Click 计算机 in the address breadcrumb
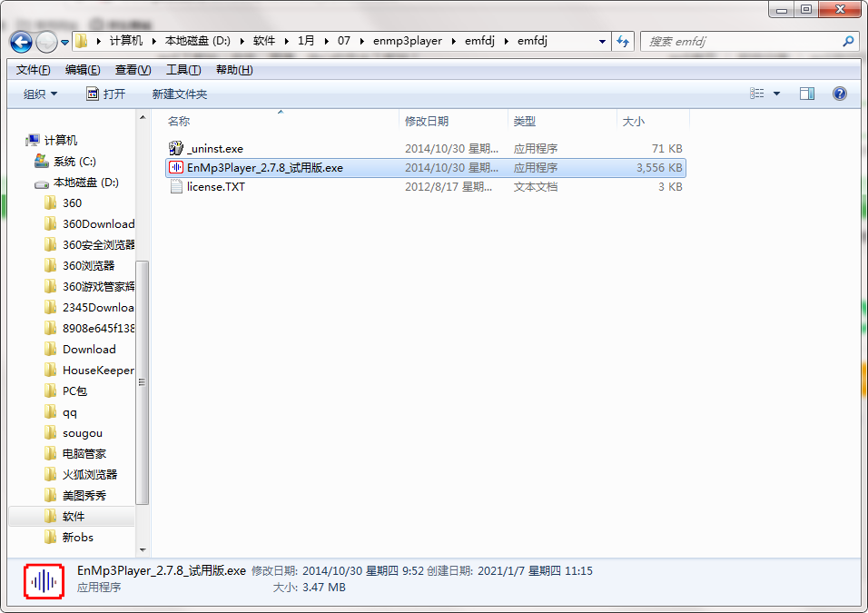The image size is (868, 613). [126, 41]
